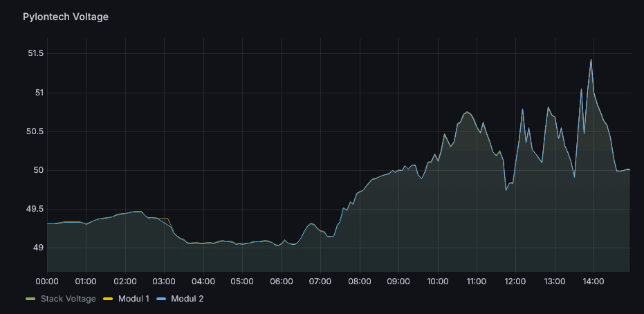Viewport: 644px width, 314px height.
Task: Click the 04:00 time axis label
Action: [203, 281]
